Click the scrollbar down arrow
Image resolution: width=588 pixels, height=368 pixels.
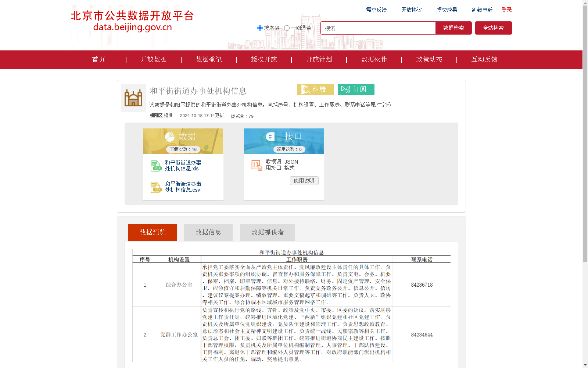(x=585, y=365)
